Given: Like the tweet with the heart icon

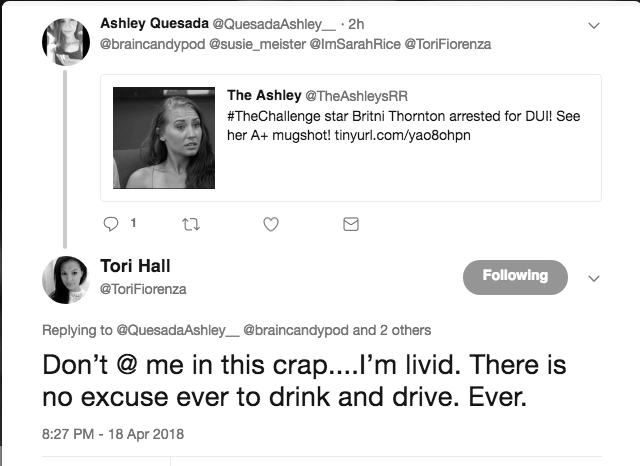Looking at the screenshot, I should 271,224.
